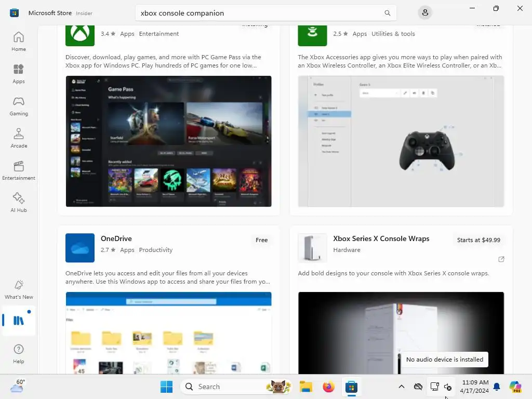Click the taskbar Search box
The height and width of the screenshot is (399, 532).
(236, 387)
